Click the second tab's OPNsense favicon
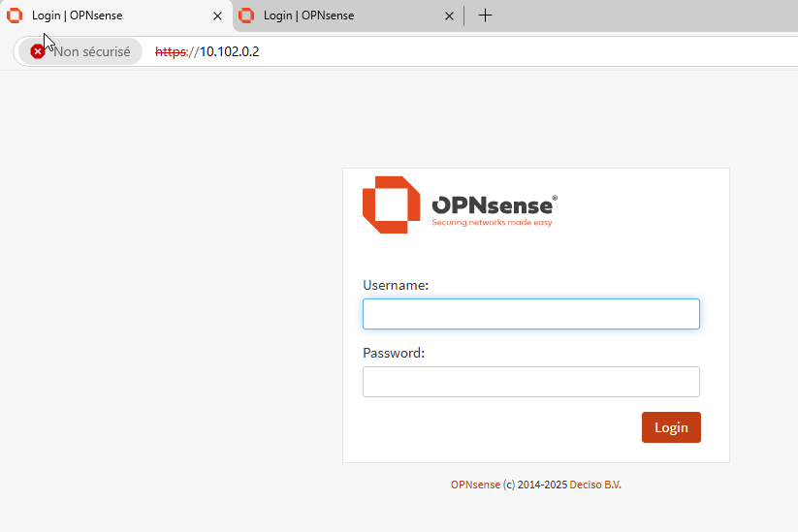The width and height of the screenshot is (798, 532). pyautogui.click(x=247, y=16)
